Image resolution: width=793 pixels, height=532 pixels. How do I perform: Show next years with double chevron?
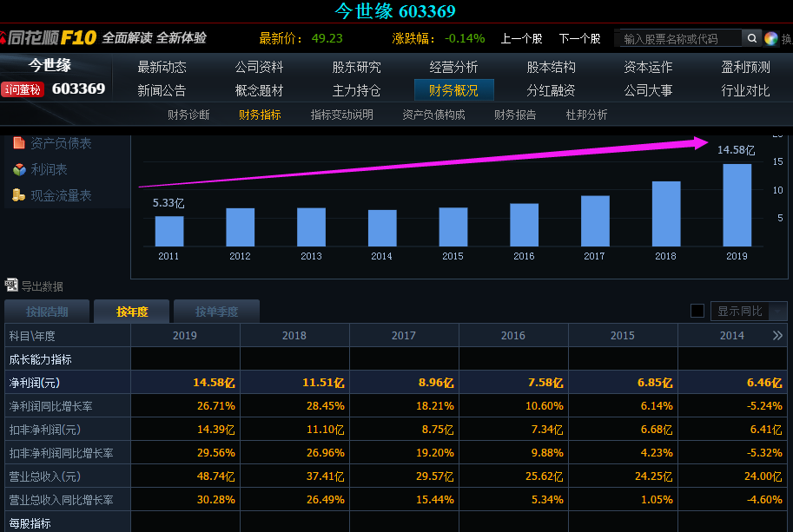pos(778,336)
